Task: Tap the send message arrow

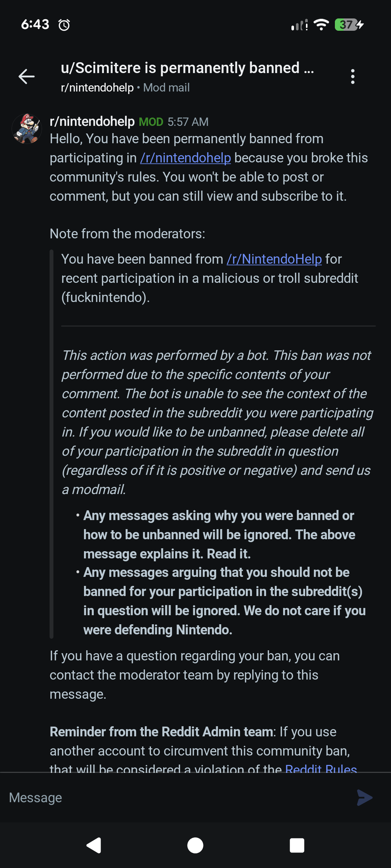Action: [x=364, y=797]
